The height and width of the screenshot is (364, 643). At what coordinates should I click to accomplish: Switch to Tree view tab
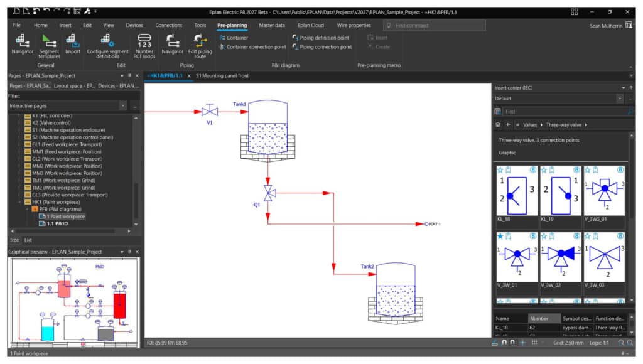[14, 240]
